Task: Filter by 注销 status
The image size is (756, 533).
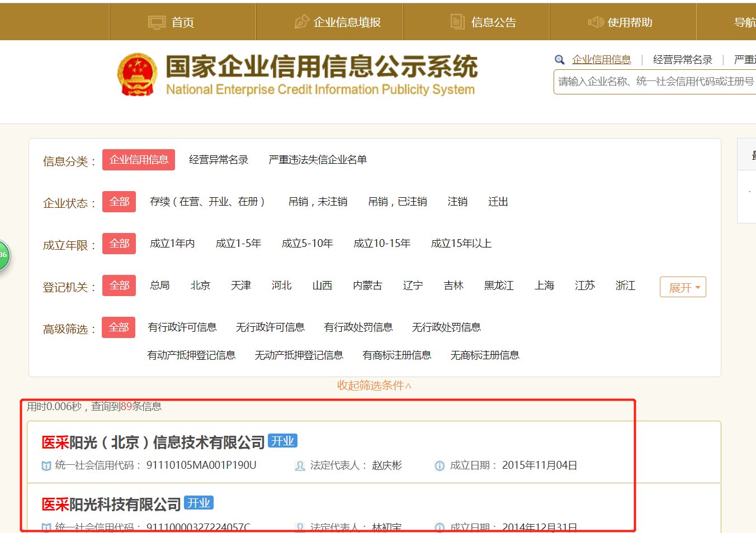Action: [457, 202]
